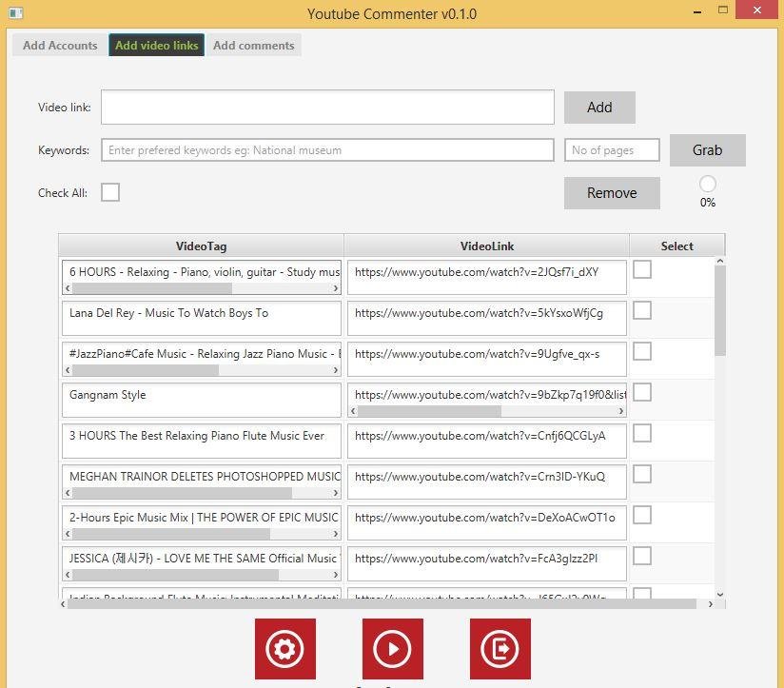
Task: Select the Lana Del Rey video checkbox
Action: [642, 310]
